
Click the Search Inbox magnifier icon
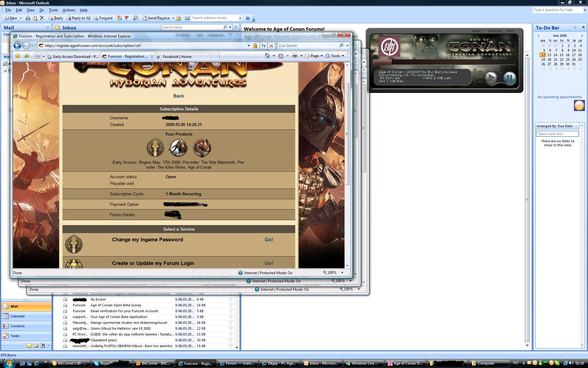pyautogui.click(x=225, y=27)
